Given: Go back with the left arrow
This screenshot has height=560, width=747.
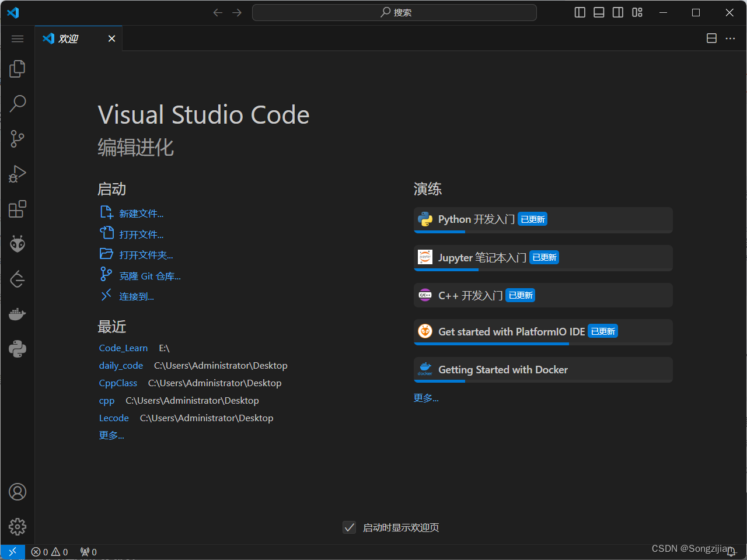Looking at the screenshot, I should [218, 12].
